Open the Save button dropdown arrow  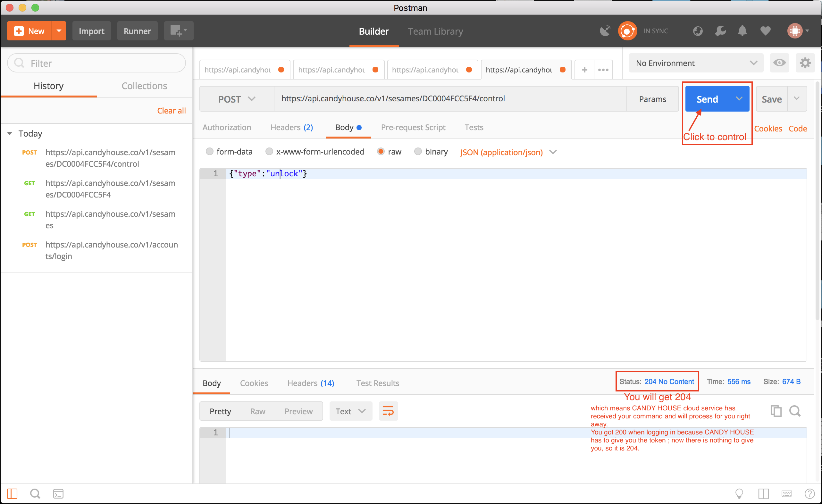click(x=797, y=99)
